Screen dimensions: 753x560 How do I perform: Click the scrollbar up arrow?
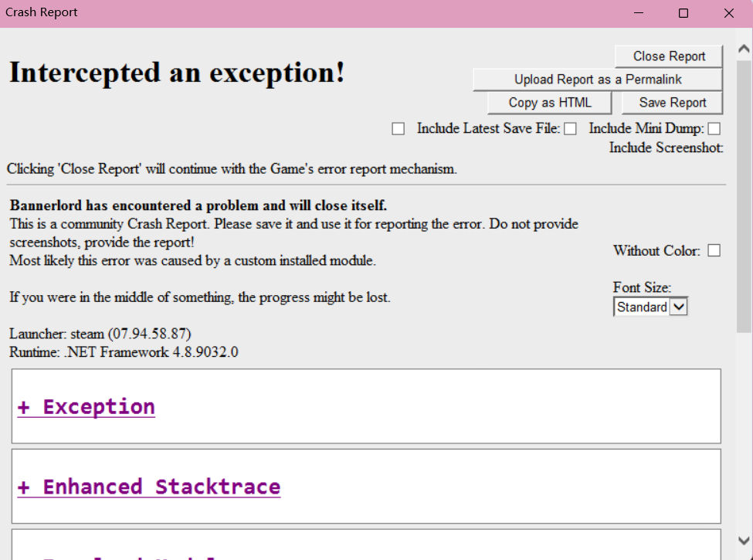pos(744,49)
